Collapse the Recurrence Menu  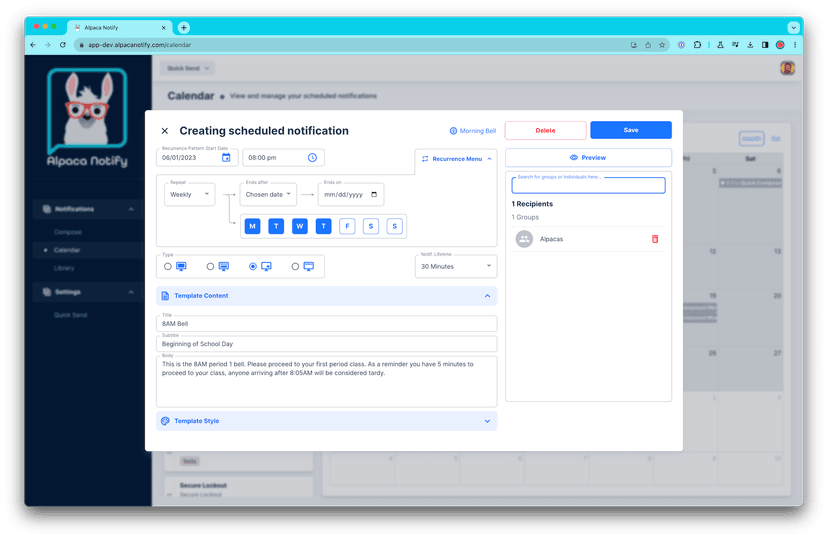pos(490,159)
